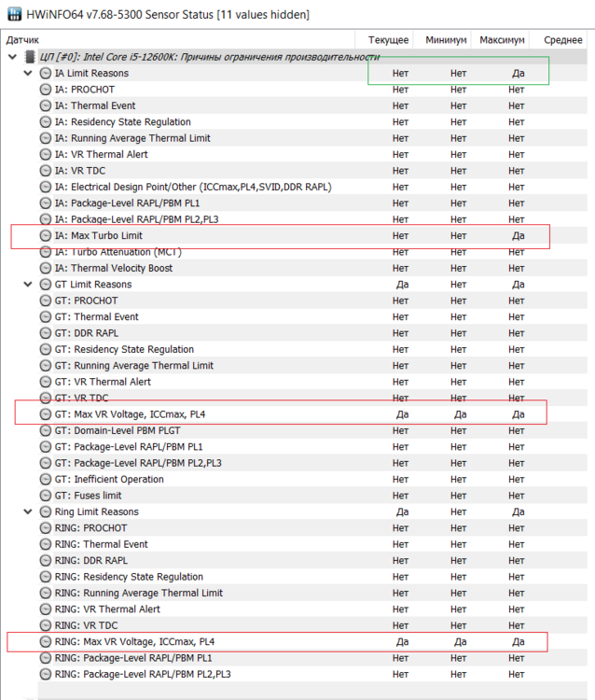
Task: Click the icon beside IA: Running Average Thermal Limit
Action: 46,138
